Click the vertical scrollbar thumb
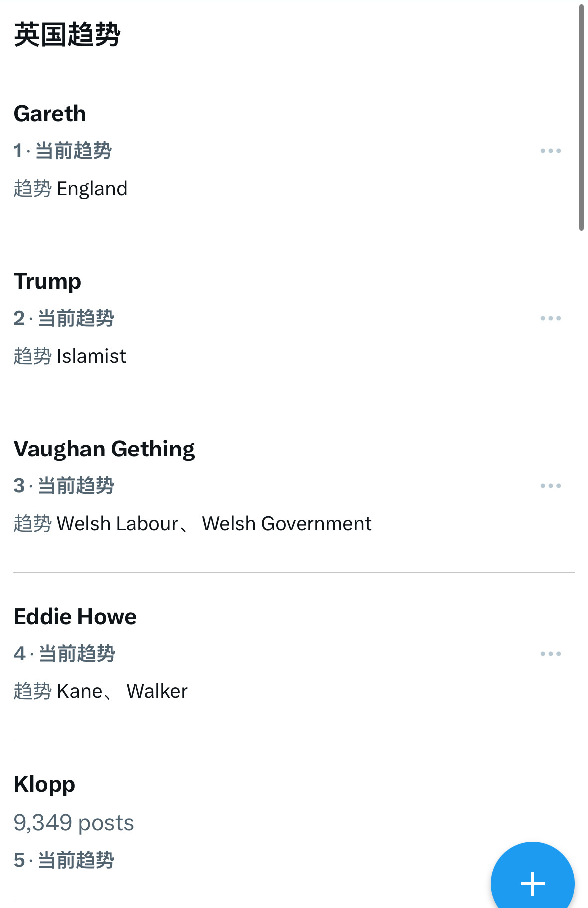The image size is (588, 908). click(581, 118)
